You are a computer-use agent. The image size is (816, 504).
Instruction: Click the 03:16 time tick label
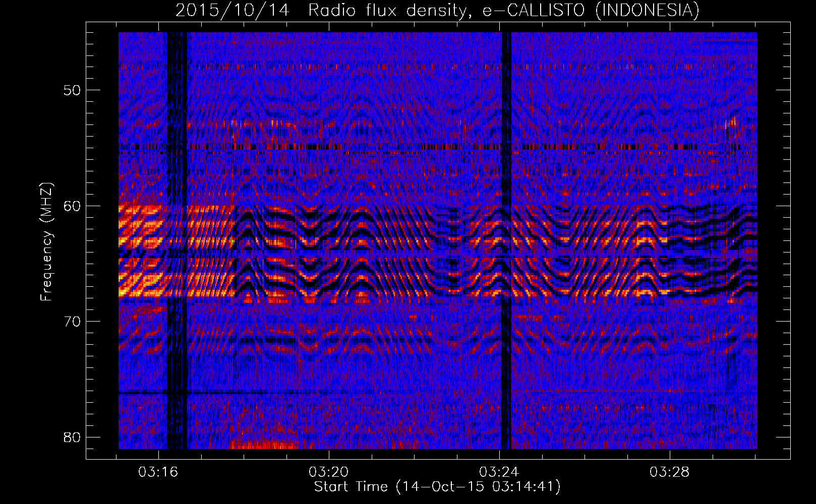158,472
